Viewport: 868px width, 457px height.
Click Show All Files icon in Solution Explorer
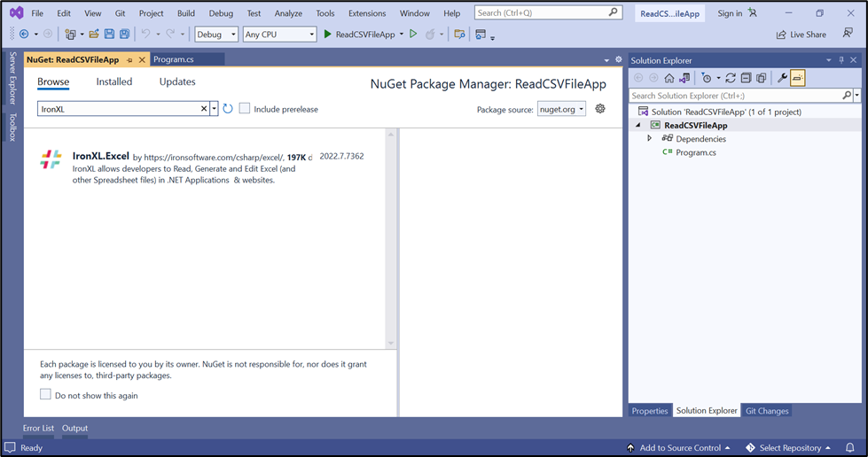point(762,78)
